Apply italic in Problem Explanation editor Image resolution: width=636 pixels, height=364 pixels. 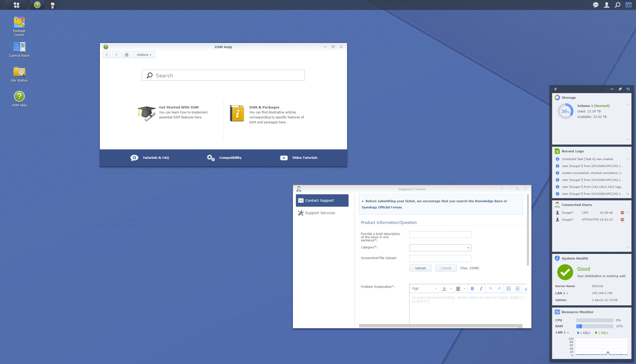[x=481, y=289]
